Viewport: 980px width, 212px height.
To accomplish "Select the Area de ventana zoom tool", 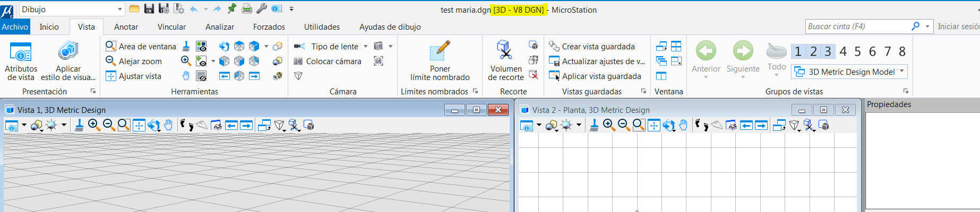I will point(141,47).
